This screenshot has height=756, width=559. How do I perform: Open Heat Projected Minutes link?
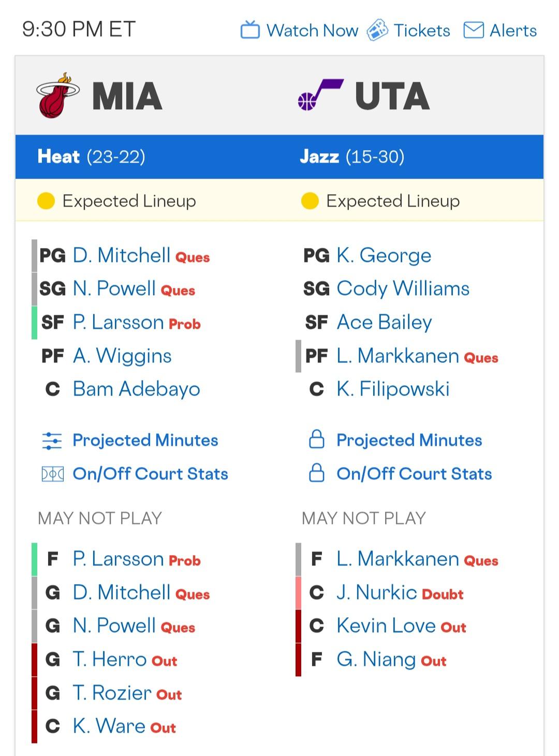click(x=145, y=441)
